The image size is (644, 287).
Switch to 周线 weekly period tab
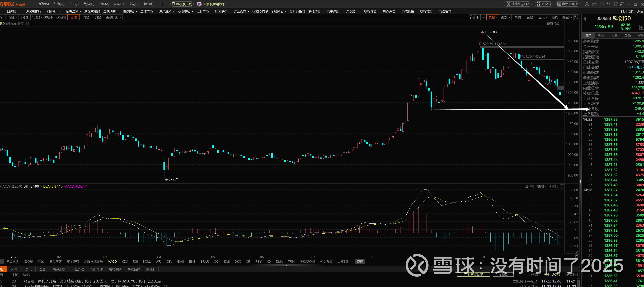(86, 17)
